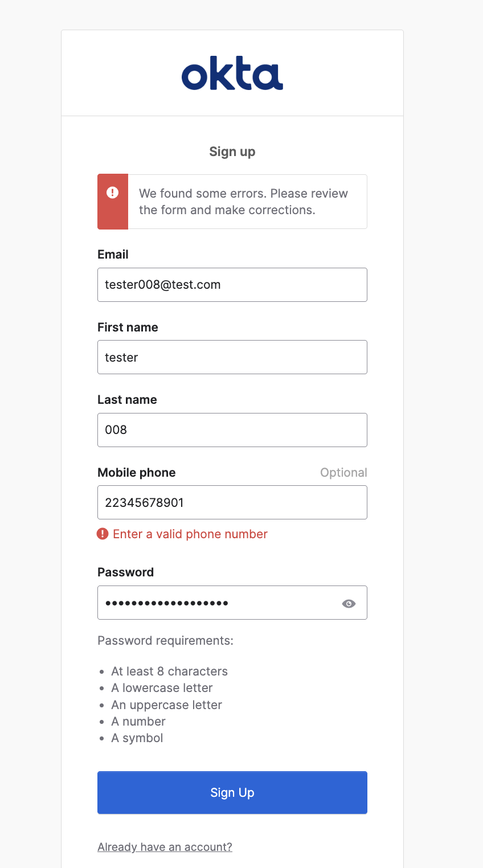483x868 pixels.
Task: Click the 'Sign up' page heading
Action: [232, 152]
